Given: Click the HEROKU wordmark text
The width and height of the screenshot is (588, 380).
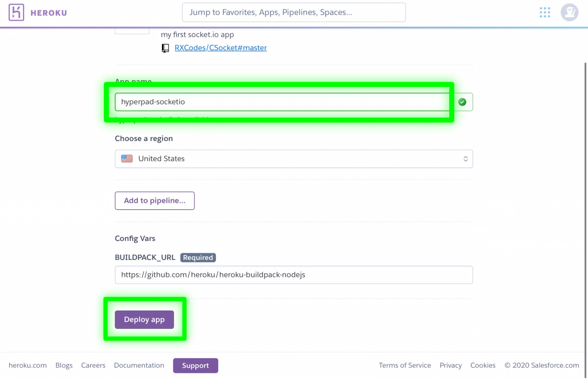Looking at the screenshot, I should tap(49, 13).
